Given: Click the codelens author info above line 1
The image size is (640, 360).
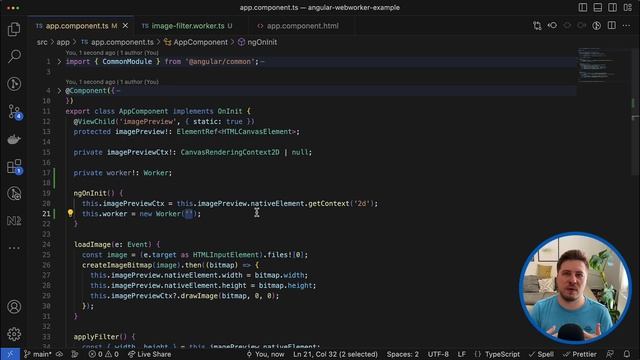Looking at the screenshot, I should click(x=112, y=53).
